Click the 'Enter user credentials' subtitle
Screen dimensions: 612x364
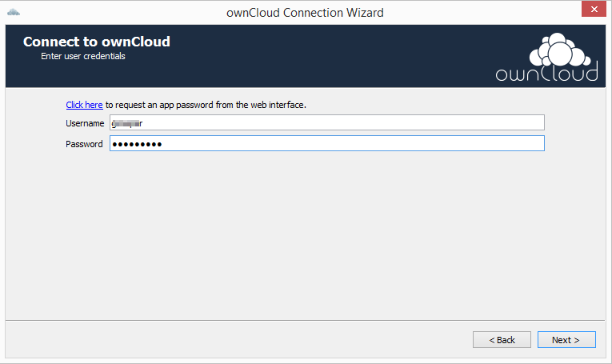tap(83, 56)
